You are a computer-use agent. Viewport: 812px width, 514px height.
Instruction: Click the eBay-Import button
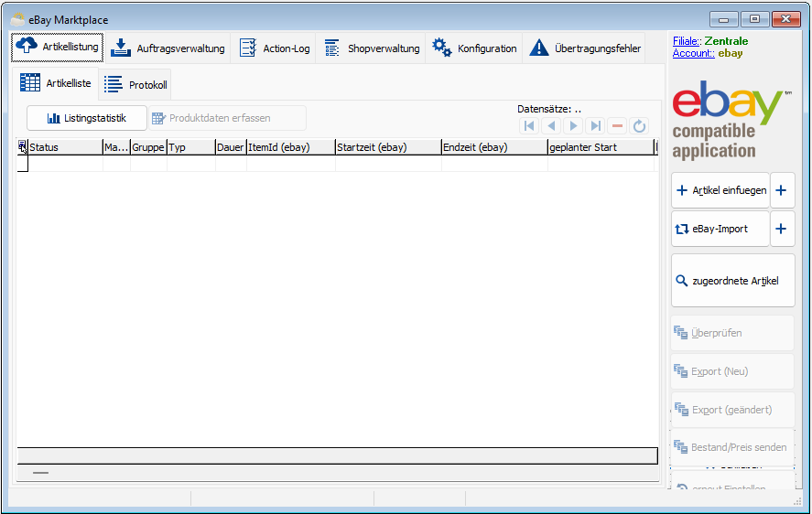[720, 229]
